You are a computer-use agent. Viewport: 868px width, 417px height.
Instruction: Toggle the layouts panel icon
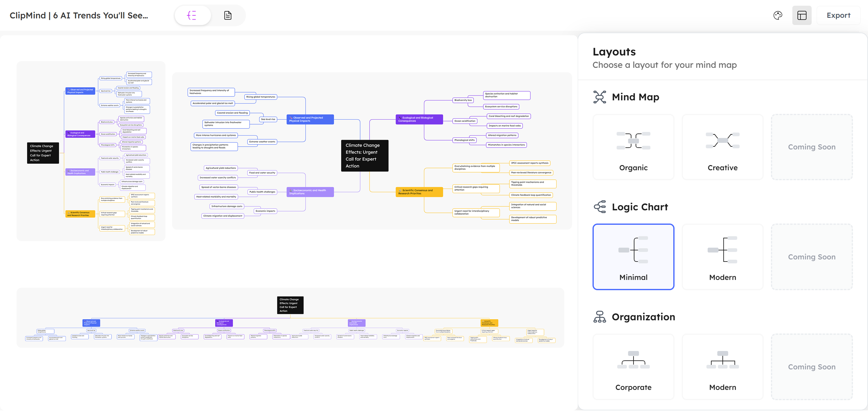pos(802,15)
